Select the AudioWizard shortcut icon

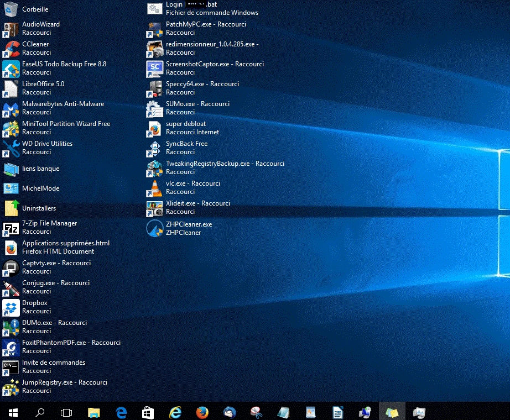point(11,29)
